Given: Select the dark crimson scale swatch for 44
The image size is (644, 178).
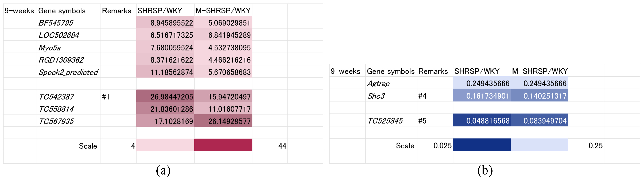Looking at the screenshot, I should pyautogui.click(x=223, y=145).
